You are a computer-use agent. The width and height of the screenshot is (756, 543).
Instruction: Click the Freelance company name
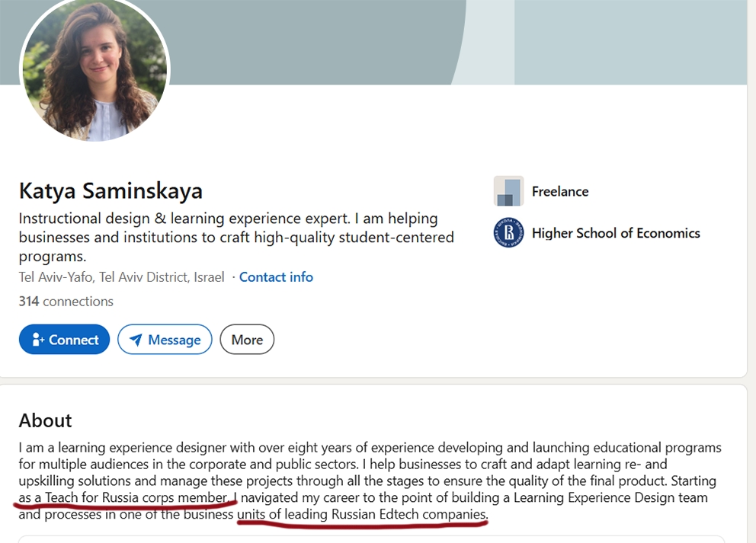[560, 191]
